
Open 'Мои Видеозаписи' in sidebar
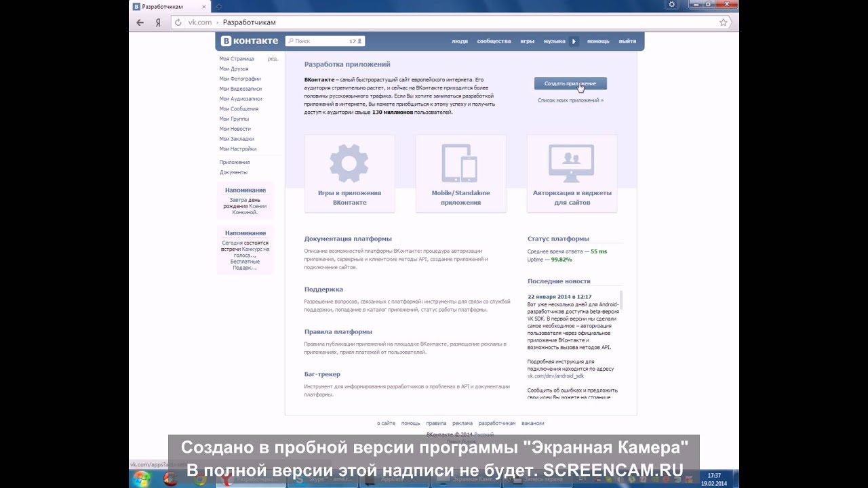[241, 89]
